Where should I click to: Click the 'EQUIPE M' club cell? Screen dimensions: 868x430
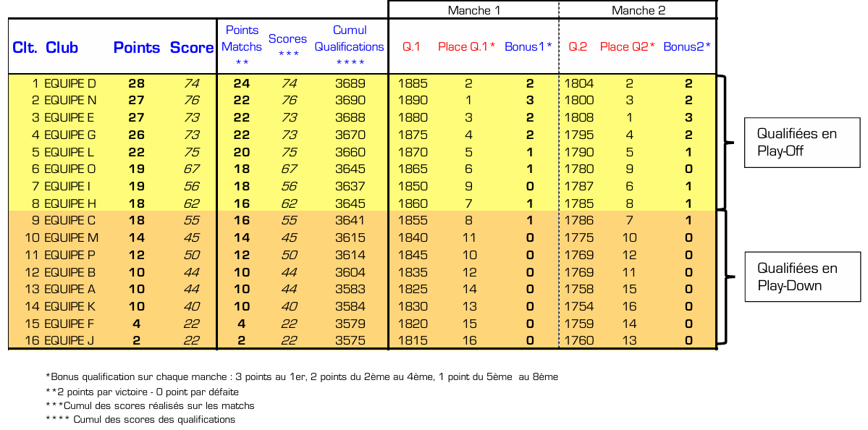coord(72,238)
